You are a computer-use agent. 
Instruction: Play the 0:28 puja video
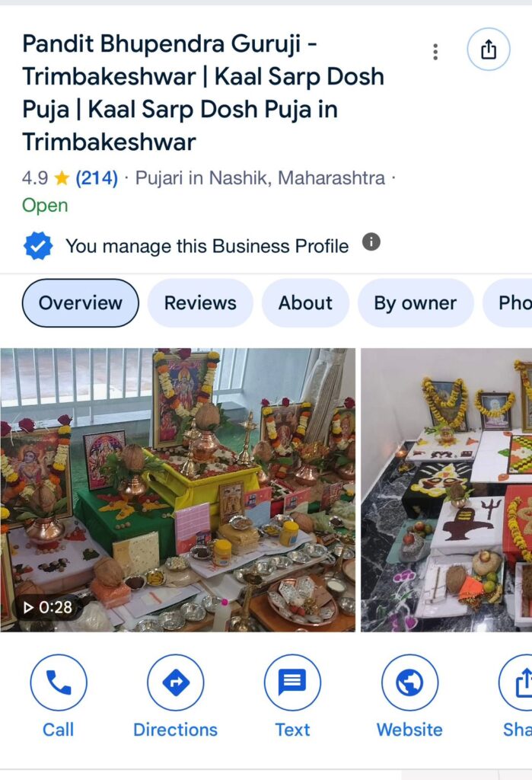(x=178, y=490)
